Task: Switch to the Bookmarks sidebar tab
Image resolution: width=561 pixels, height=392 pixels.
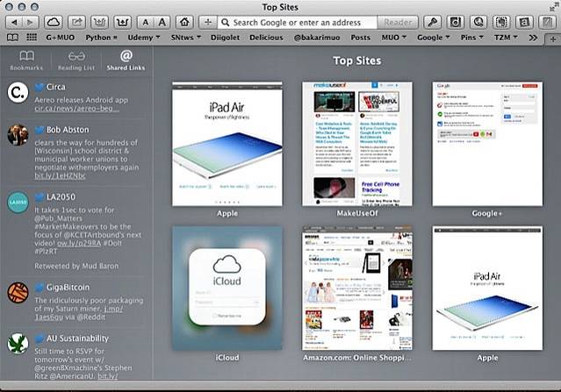Action: pos(26,60)
